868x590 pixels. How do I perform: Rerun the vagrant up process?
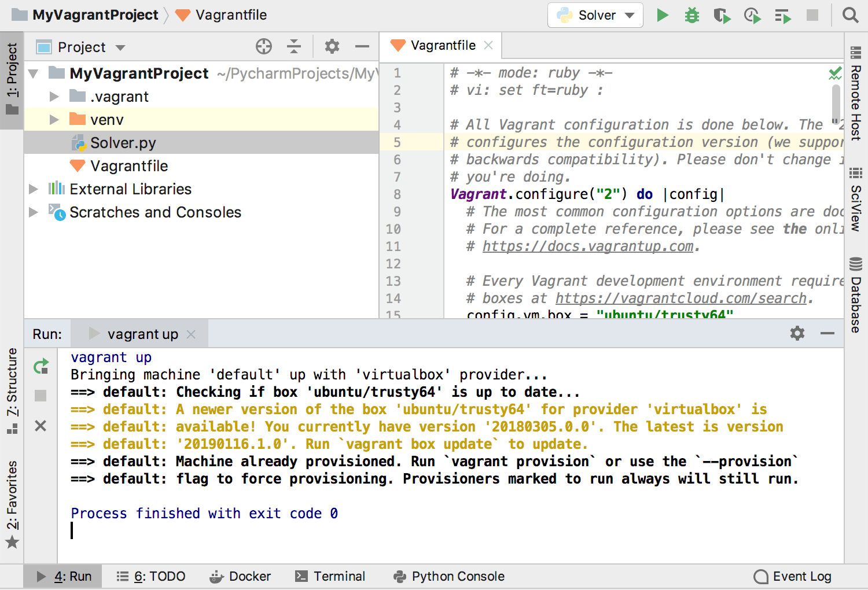(x=40, y=366)
